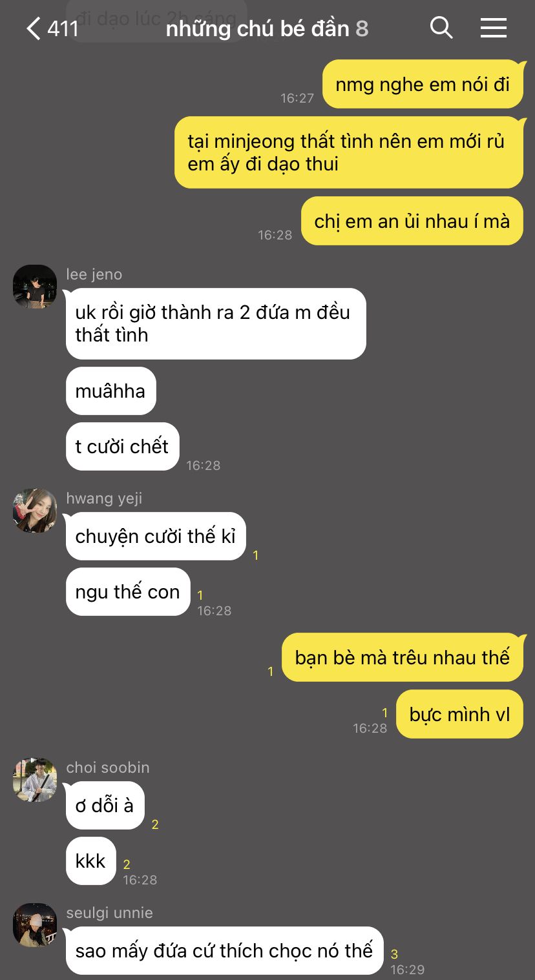Viewport: 535px width, 980px height.
Task: Tap the bubble "muâhha" from lee jeno
Action: (111, 391)
